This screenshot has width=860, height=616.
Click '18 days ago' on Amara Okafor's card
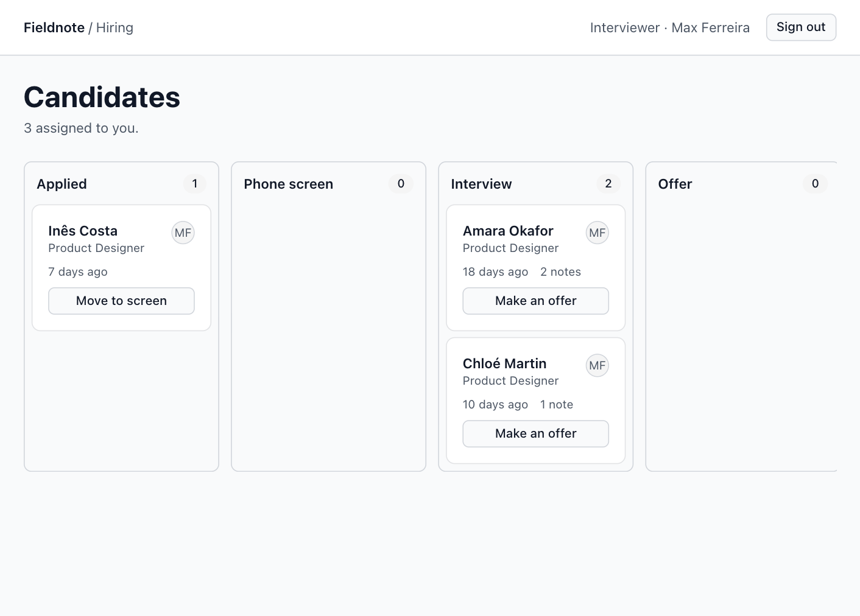click(x=495, y=271)
